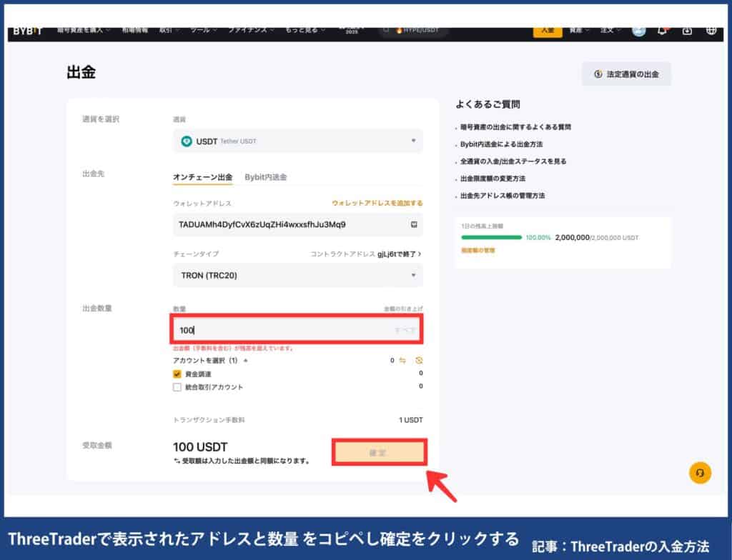Open 全通貨の入金/出金ステータスを見る FAQ
The width and height of the screenshot is (732, 560).
pyautogui.click(x=513, y=161)
